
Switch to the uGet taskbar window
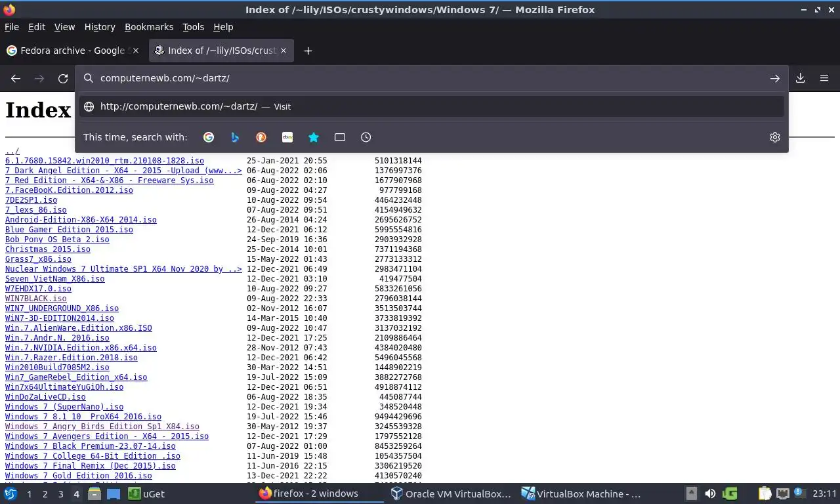point(147,493)
